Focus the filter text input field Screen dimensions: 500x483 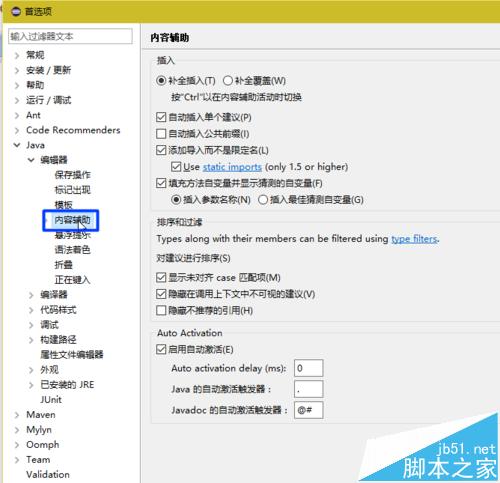pos(70,36)
